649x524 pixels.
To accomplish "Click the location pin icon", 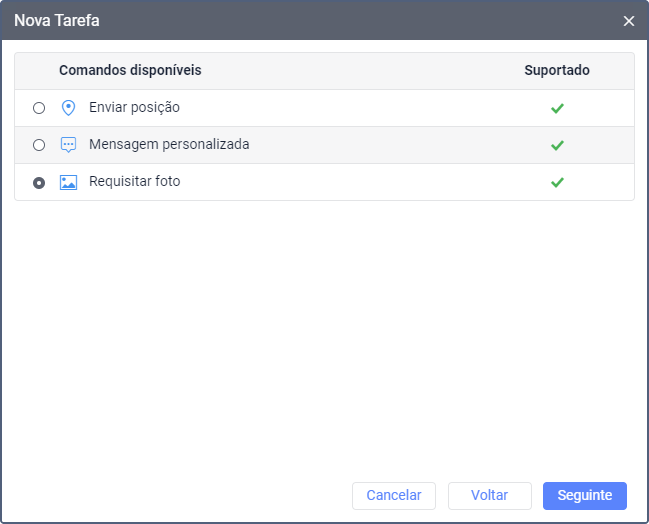I will click(68, 108).
